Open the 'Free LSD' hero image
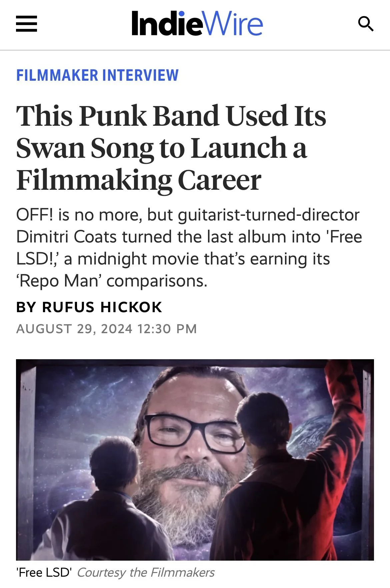 195,460
